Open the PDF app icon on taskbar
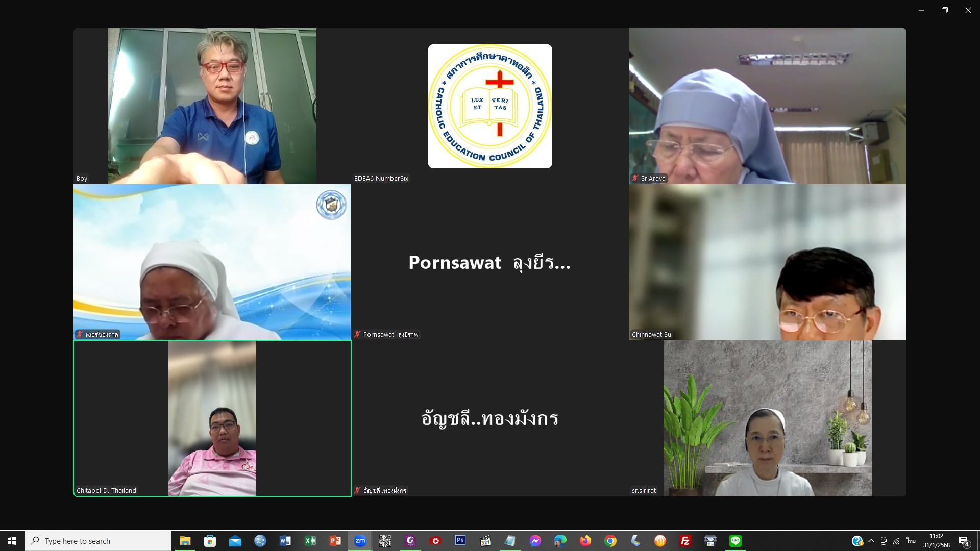 pyautogui.click(x=410, y=541)
